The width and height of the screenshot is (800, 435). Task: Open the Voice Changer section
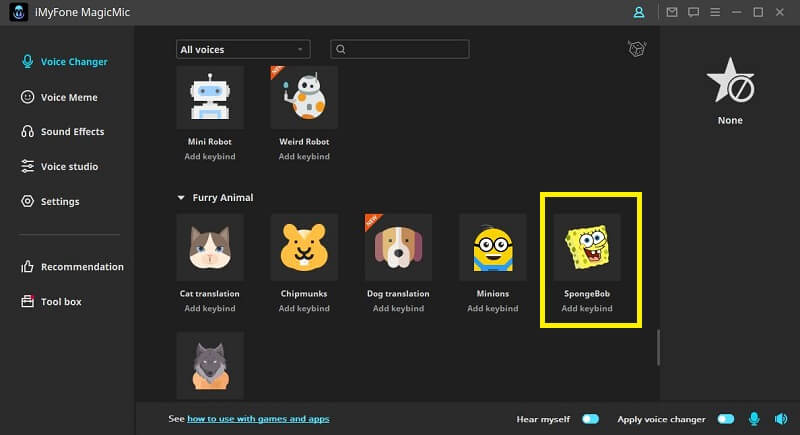pos(64,62)
